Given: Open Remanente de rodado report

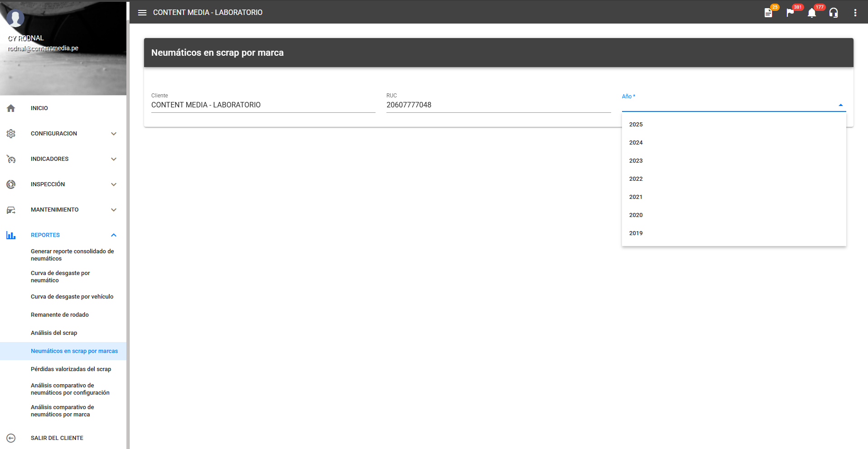Looking at the screenshot, I should 60,315.
